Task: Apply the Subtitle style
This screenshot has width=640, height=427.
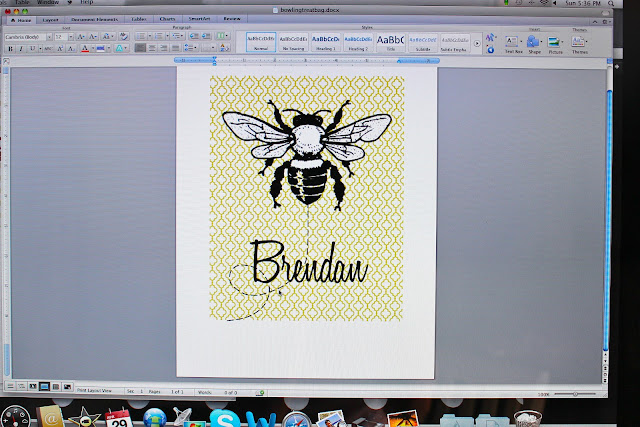Action: (x=423, y=42)
